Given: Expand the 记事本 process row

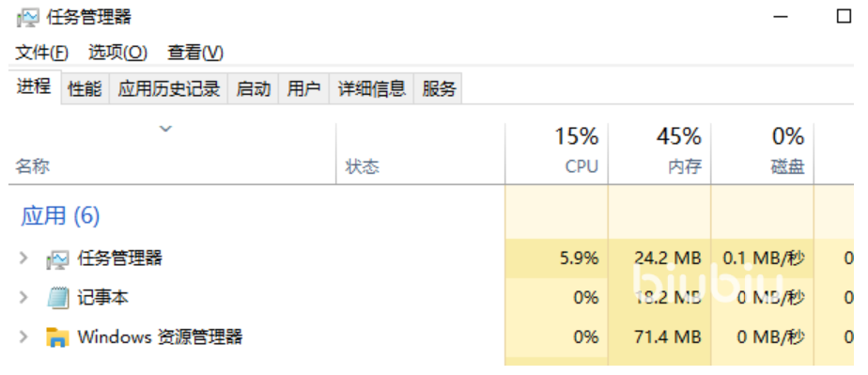Looking at the screenshot, I should pyautogui.click(x=23, y=297).
